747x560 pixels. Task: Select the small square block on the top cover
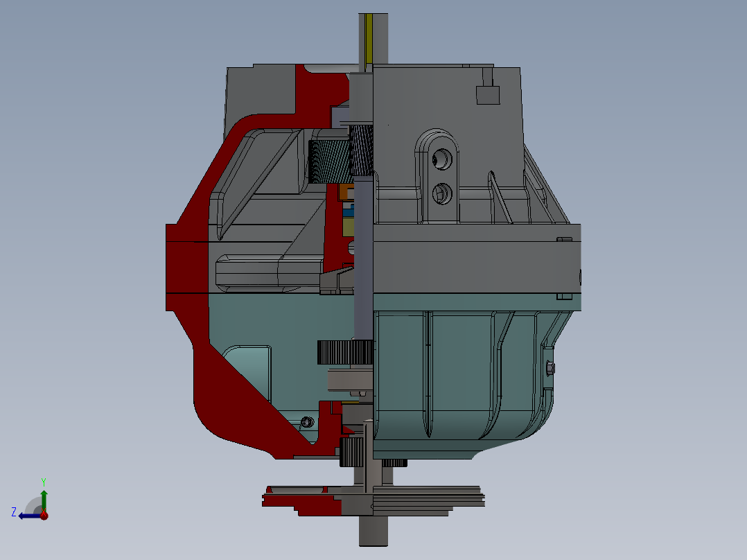tap(488, 95)
